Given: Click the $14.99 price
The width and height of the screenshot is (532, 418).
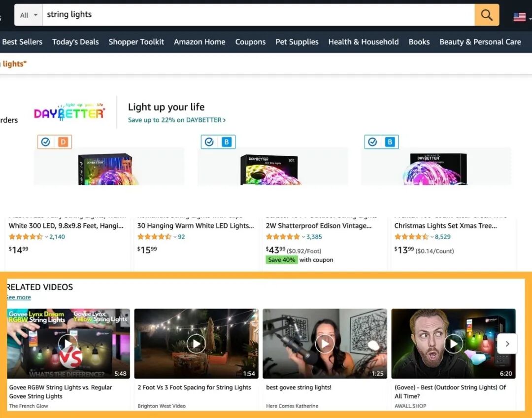Looking at the screenshot, I should click(x=18, y=250).
